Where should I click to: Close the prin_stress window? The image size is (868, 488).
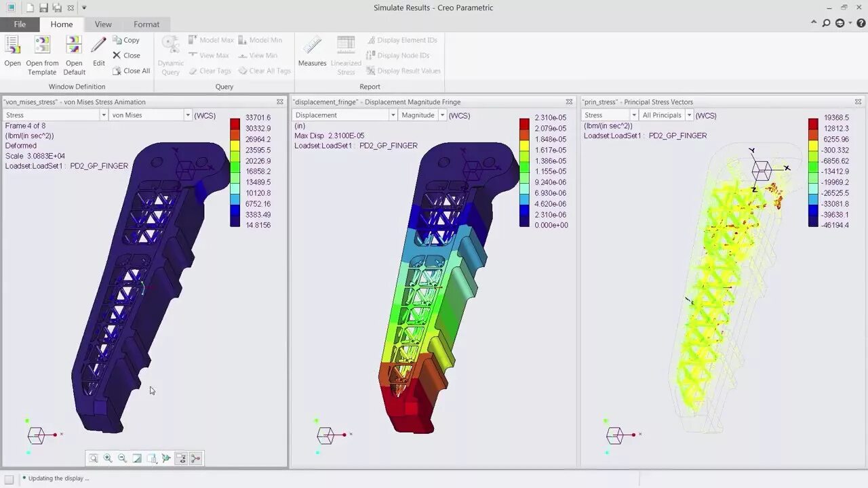[x=858, y=102]
